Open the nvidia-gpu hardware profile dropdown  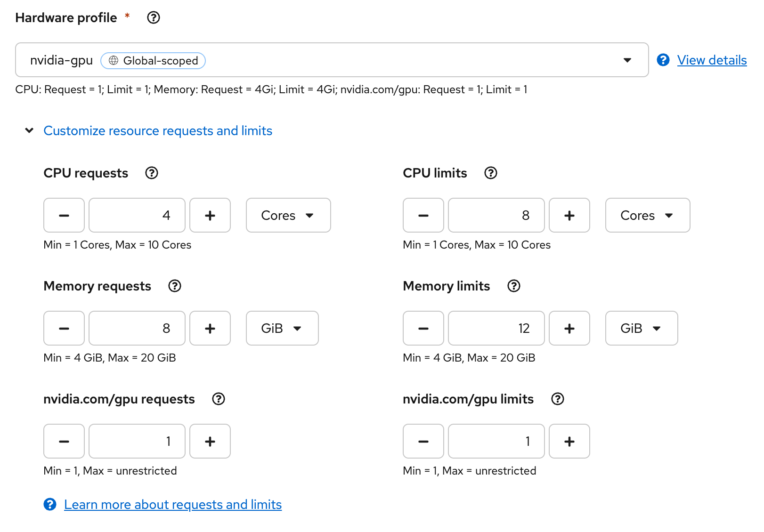coord(332,60)
